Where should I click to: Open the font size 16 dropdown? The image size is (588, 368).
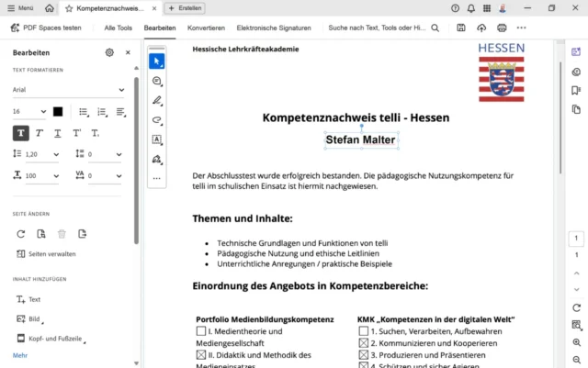(x=29, y=112)
